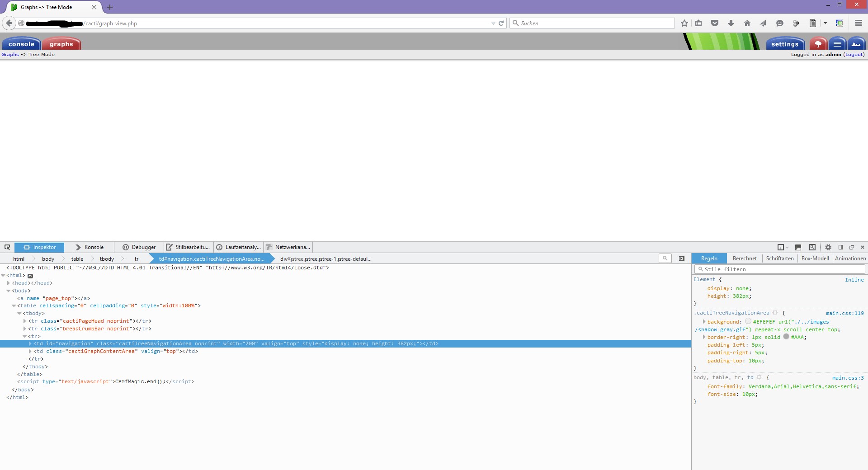Click the Pocket save icon
This screenshot has width=868, height=470.
(x=715, y=23)
